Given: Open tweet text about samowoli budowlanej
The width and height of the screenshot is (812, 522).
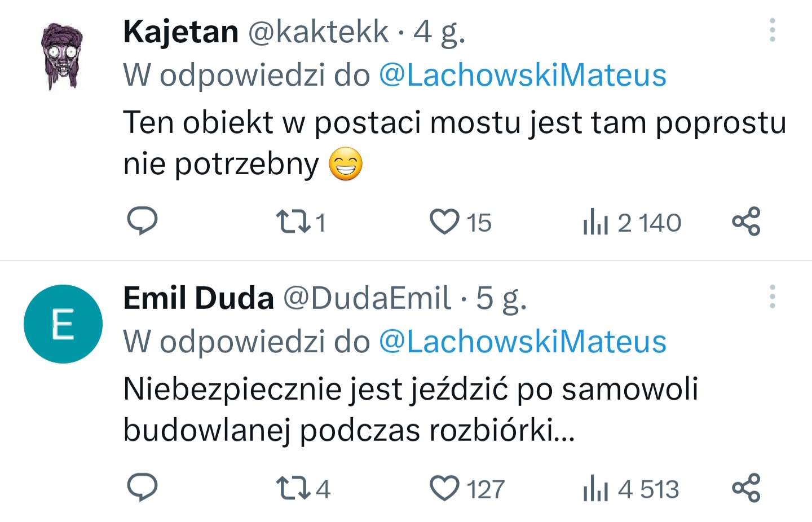Looking at the screenshot, I should point(411,410).
